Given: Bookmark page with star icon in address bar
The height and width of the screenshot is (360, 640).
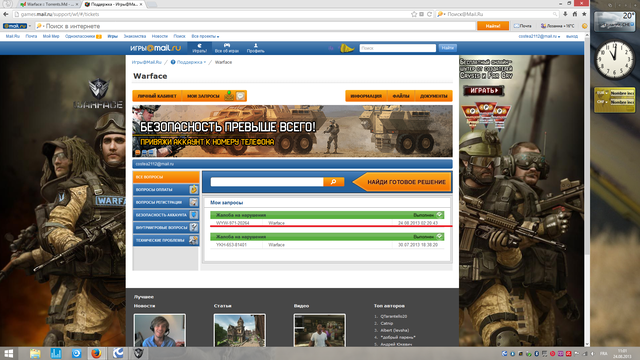Looking at the screenshot, I should coord(414,14).
